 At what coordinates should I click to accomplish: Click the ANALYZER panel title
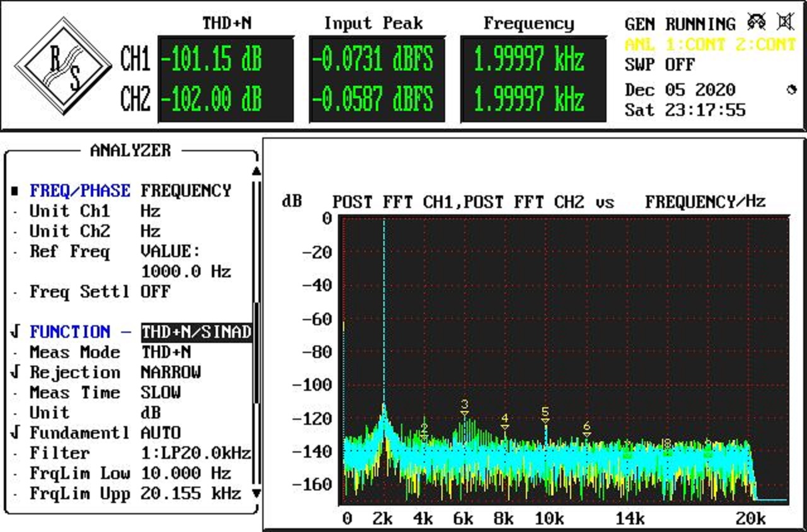pos(131,151)
